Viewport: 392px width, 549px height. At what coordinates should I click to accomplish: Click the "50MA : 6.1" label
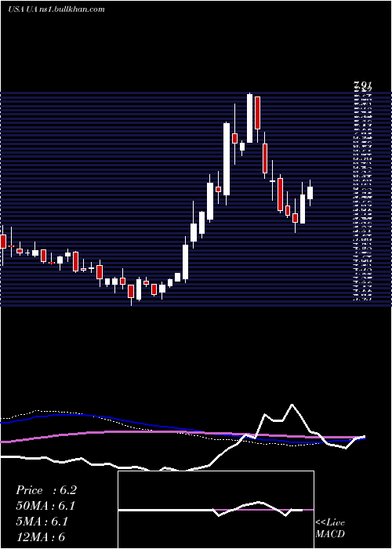[45, 506]
